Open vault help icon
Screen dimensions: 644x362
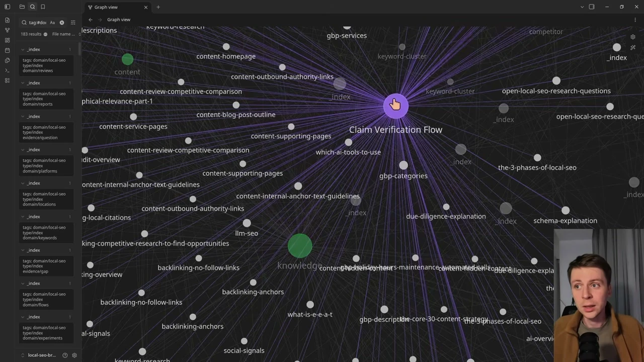pyautogui.click(x=65, y=355)
